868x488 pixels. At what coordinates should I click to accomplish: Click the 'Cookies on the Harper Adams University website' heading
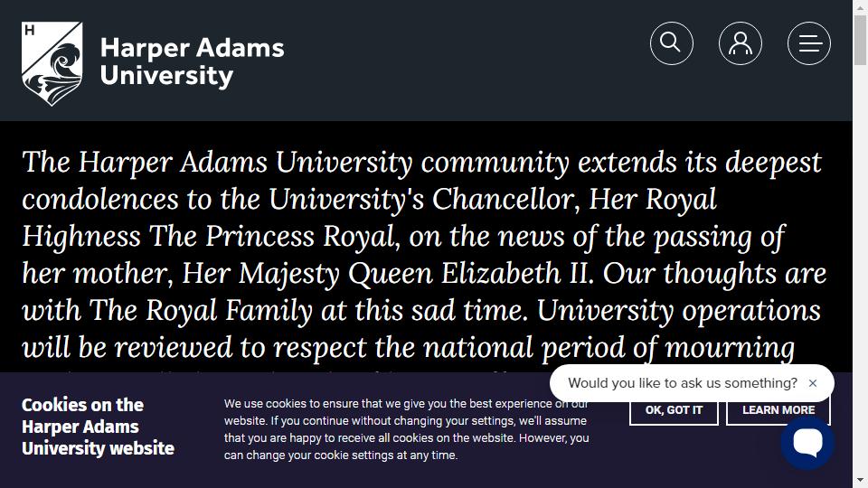tap(98, 427)
